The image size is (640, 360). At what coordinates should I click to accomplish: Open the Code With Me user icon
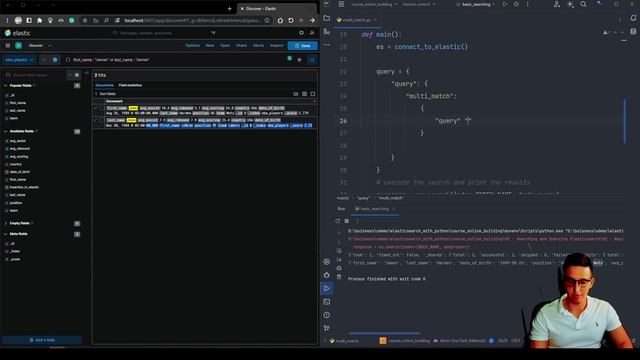[x=557, y=4]
